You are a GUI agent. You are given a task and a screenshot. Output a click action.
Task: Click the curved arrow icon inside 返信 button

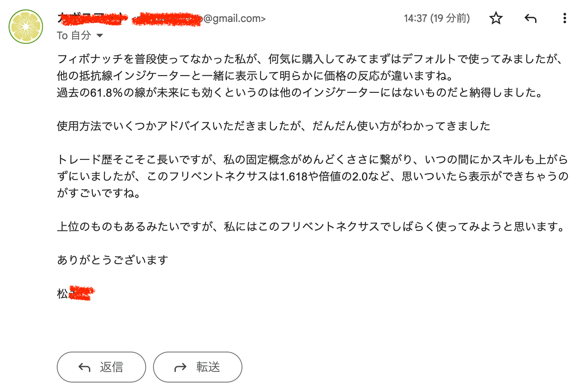click(85, 367)
